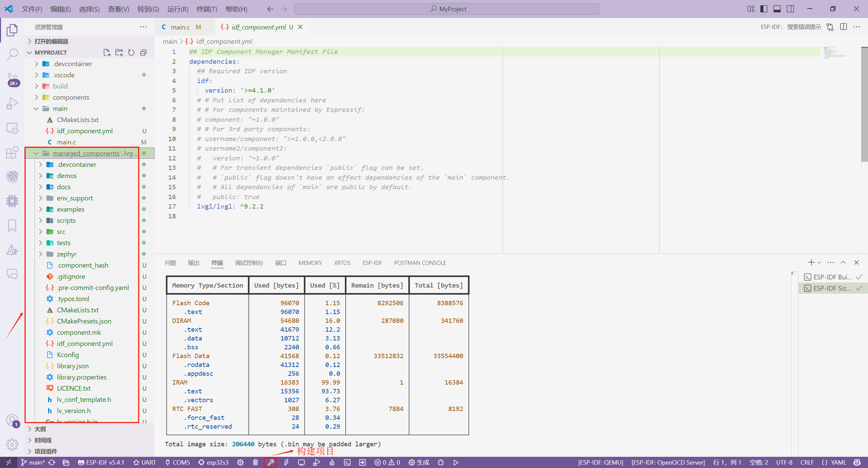The height and width of the screenshot is (468, 868).
Task: Collapse the managed_components folder
Action: [x=36, y=153]
